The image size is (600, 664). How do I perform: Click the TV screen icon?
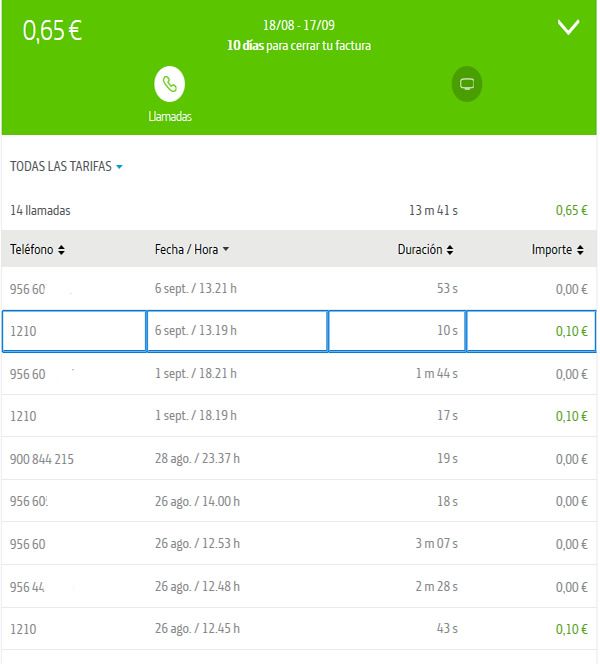click(x=466, y=84)
